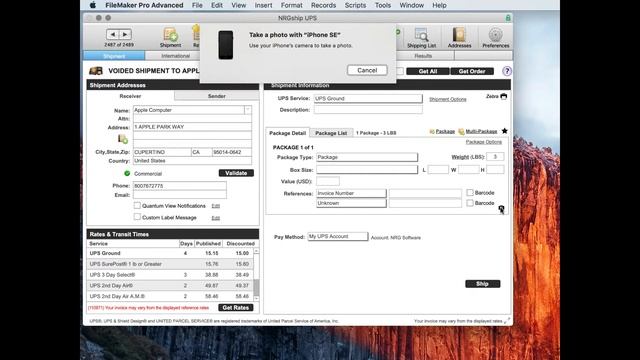
Task: Open the Box Size dropdown
Action: click(x=367, y=169)
